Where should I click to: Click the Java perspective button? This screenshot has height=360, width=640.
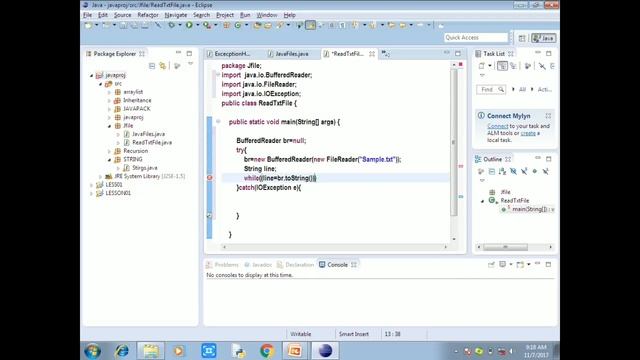tap(543, 38)
